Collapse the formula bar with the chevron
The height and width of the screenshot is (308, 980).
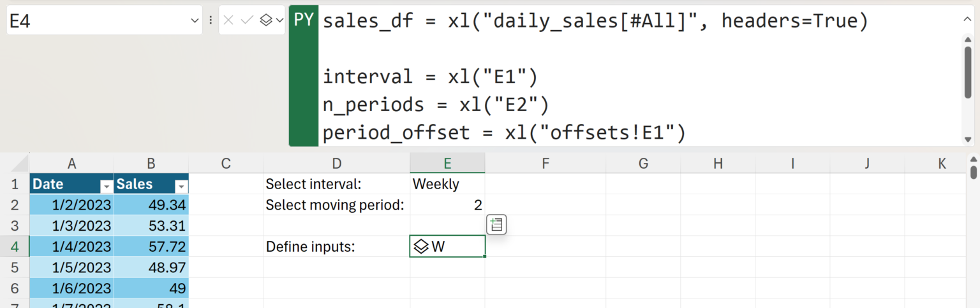967,20
